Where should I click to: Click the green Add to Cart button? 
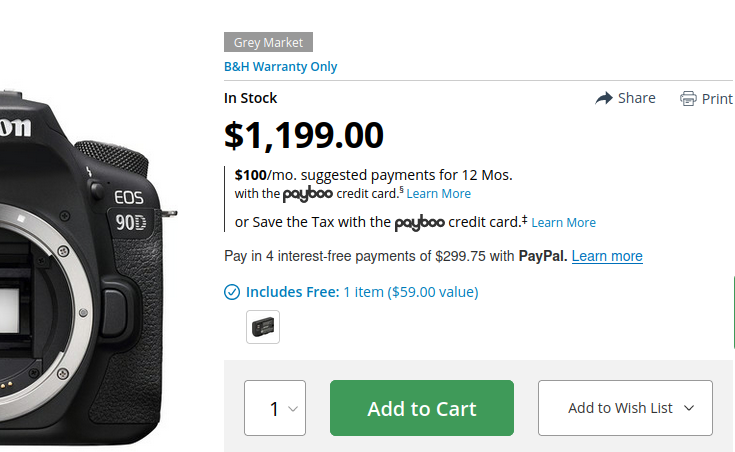422,408
